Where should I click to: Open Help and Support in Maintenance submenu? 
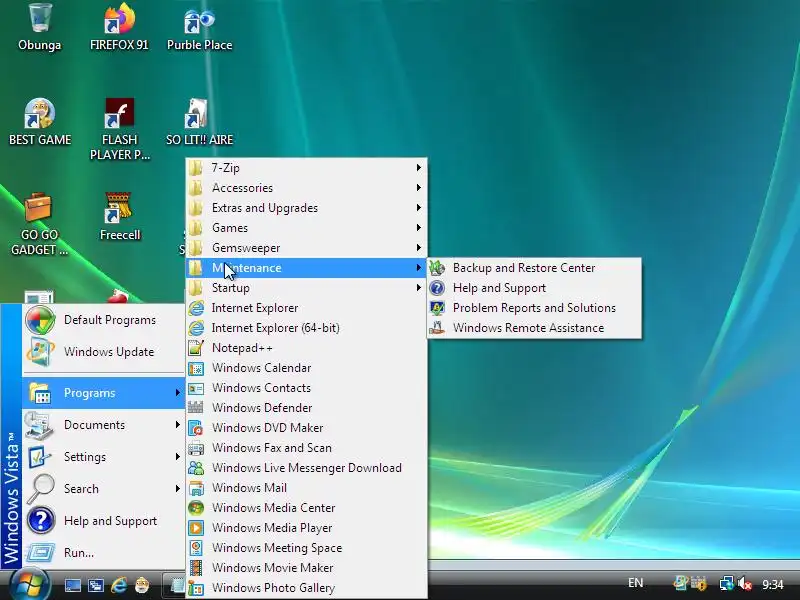pos(534,288)
